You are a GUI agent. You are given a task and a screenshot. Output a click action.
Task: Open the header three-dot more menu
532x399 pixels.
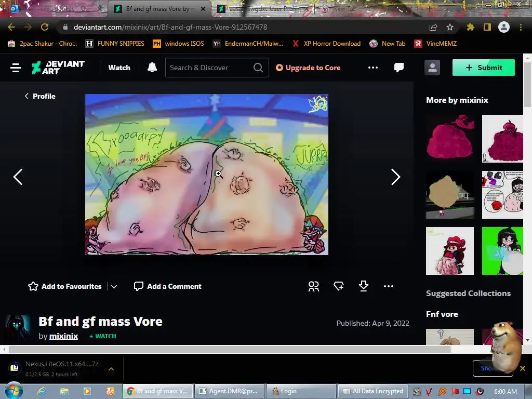coord(373,68)
